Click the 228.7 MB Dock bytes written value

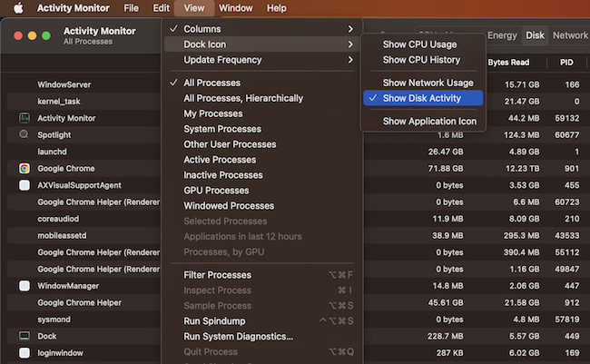445,336
